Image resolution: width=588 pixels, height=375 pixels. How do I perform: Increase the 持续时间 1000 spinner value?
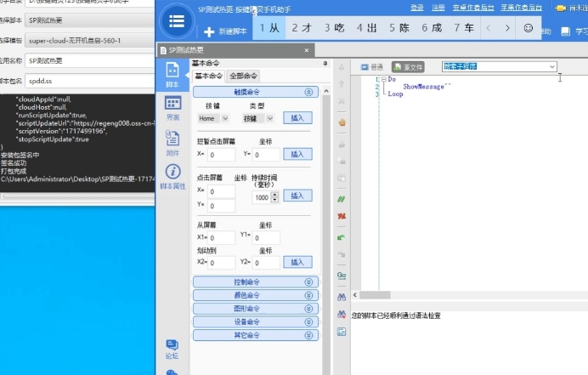(x=274, y=195)
